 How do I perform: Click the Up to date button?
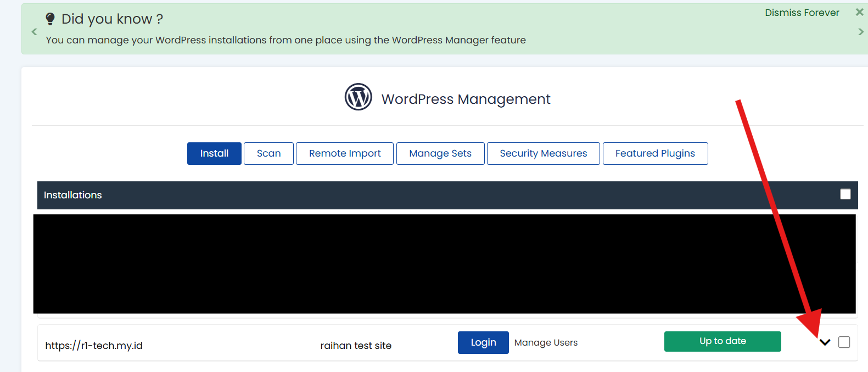click(x=723, y=341)
